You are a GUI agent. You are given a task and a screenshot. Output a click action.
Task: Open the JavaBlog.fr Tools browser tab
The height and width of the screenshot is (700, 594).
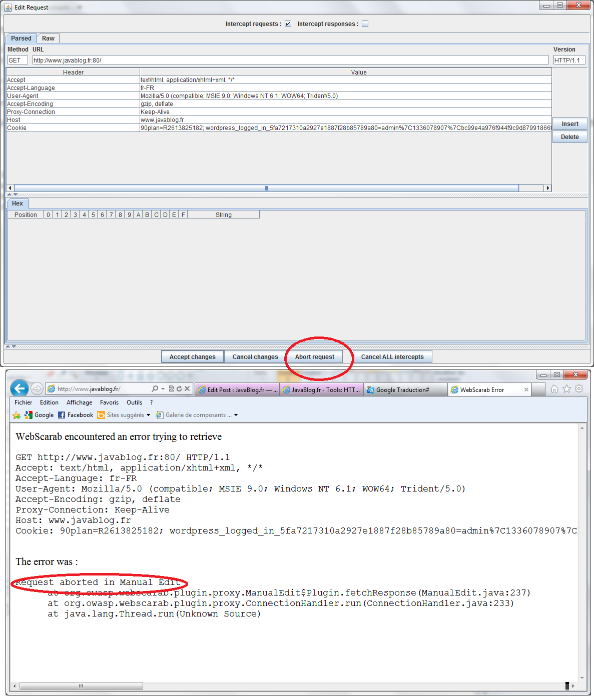point(321,390)
